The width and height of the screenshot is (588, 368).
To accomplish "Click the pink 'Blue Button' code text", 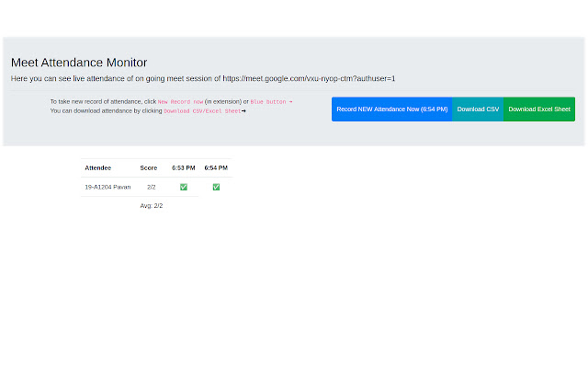I will (x=267, y=102).
